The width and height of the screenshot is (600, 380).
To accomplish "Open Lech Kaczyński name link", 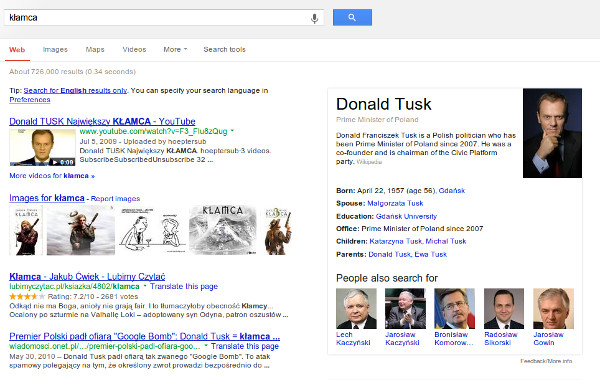I will coord(353,339).
